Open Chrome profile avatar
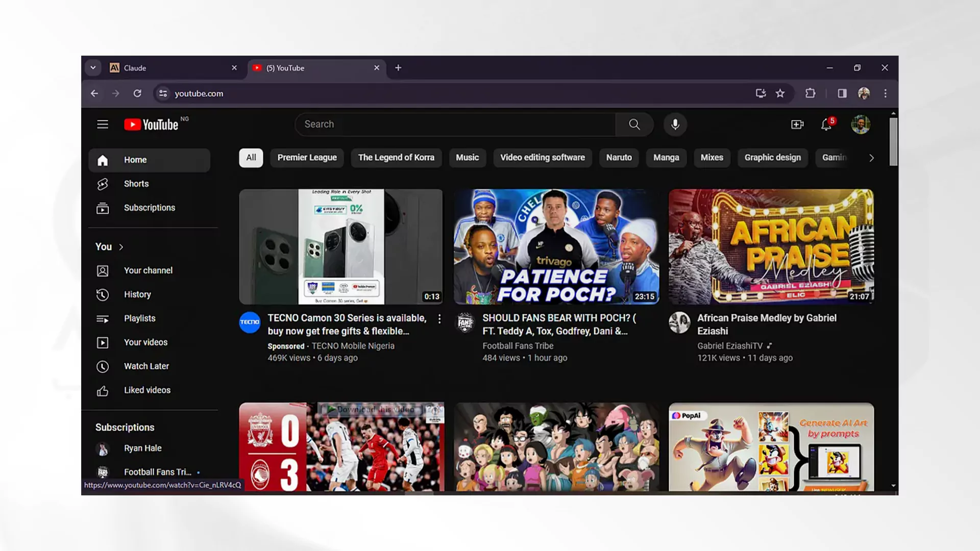This screenshot has width=980, height=551. pyautogui.click(x=864, y=93)
